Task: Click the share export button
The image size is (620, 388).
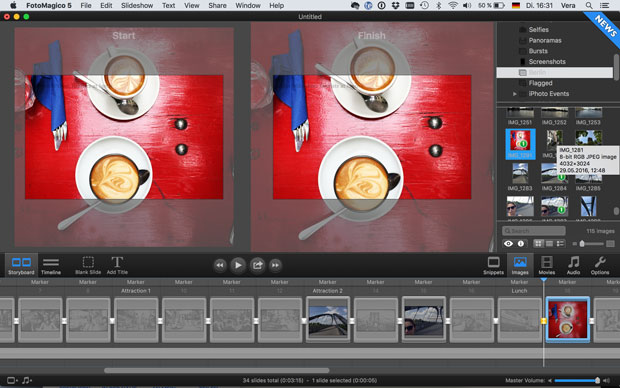Action: coord(257,265)
